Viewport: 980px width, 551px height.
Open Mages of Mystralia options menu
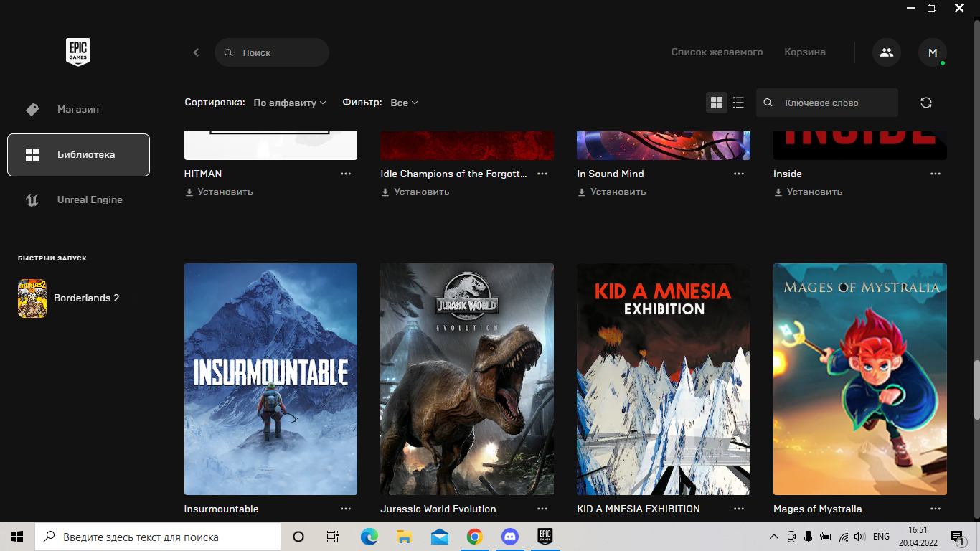point(936,509)
